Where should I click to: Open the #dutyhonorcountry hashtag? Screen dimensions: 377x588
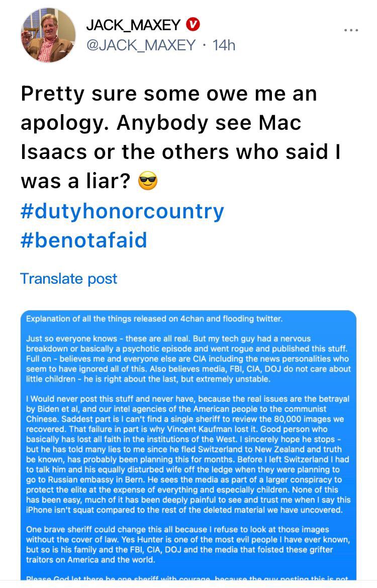coord(122,212)
